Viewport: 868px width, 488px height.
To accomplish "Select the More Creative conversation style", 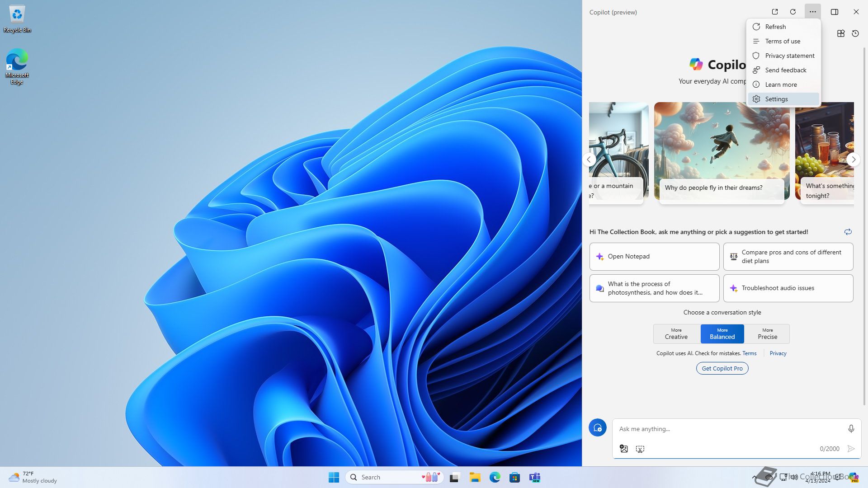I will [676, 334].
